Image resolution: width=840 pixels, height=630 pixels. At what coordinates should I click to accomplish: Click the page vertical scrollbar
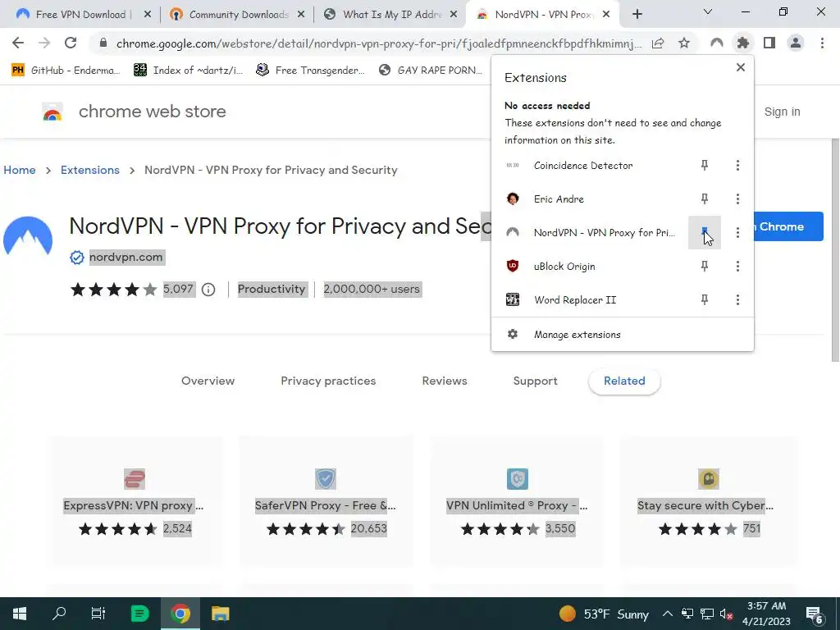[834, 250]
